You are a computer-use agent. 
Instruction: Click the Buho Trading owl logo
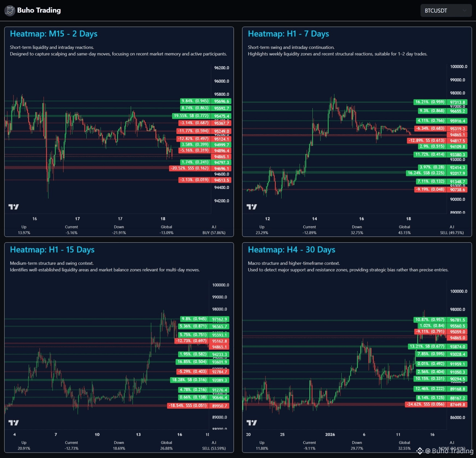10,11
